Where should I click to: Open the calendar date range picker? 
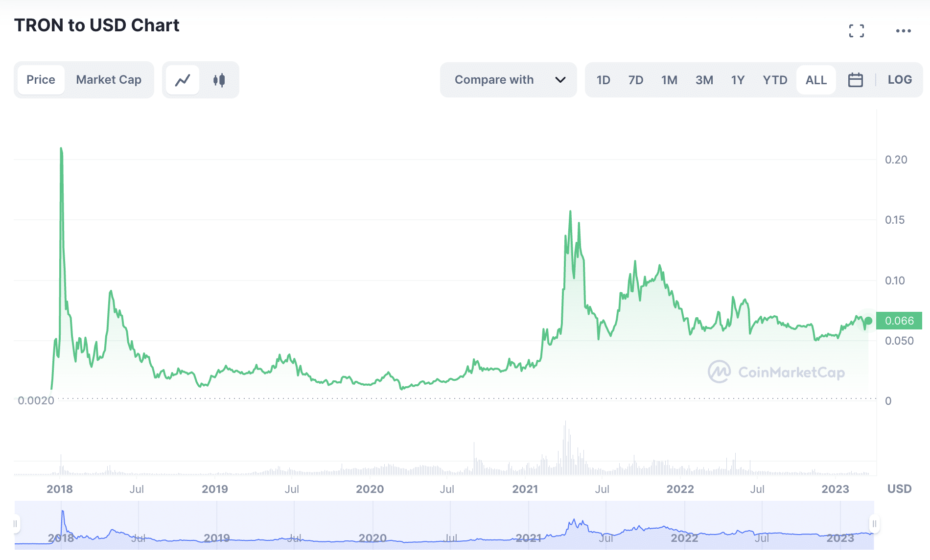click(x=855, y=80)
